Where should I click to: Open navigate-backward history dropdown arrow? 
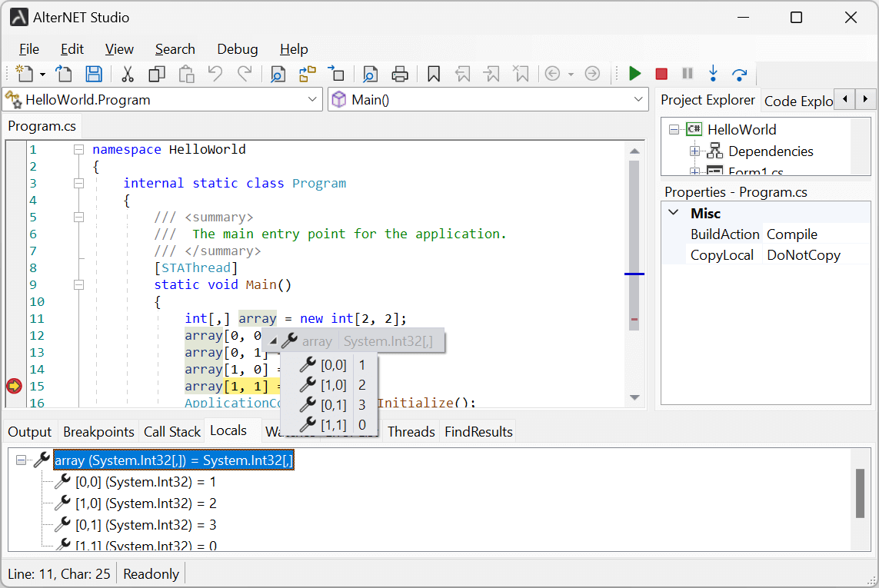click(571, 75)
